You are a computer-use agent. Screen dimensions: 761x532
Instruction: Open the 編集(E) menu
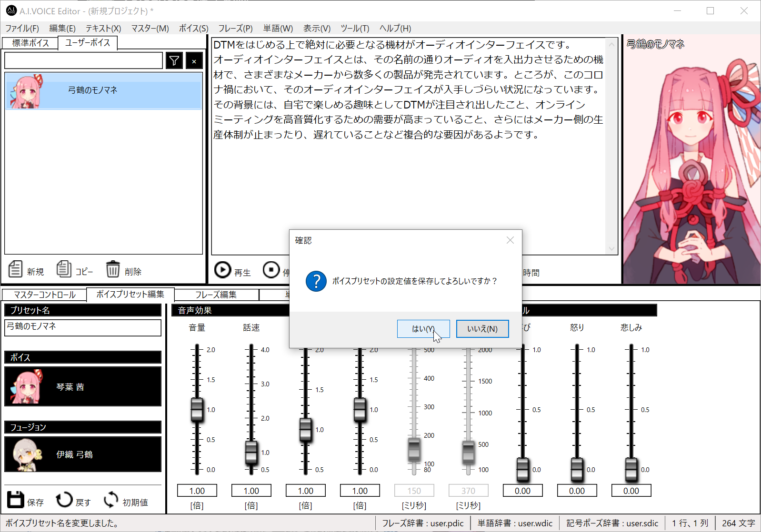point(62,28)
